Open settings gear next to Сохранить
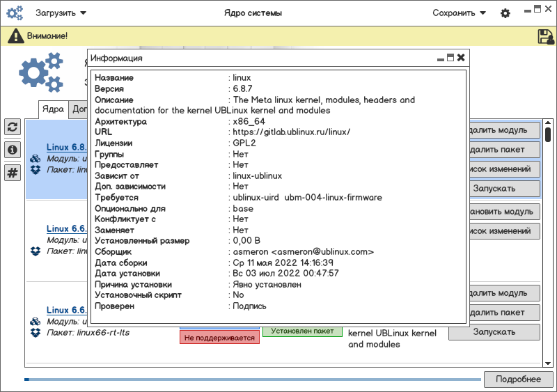Image resolution: width=557 pixels, height=392 pixels. tap(505, 13)
